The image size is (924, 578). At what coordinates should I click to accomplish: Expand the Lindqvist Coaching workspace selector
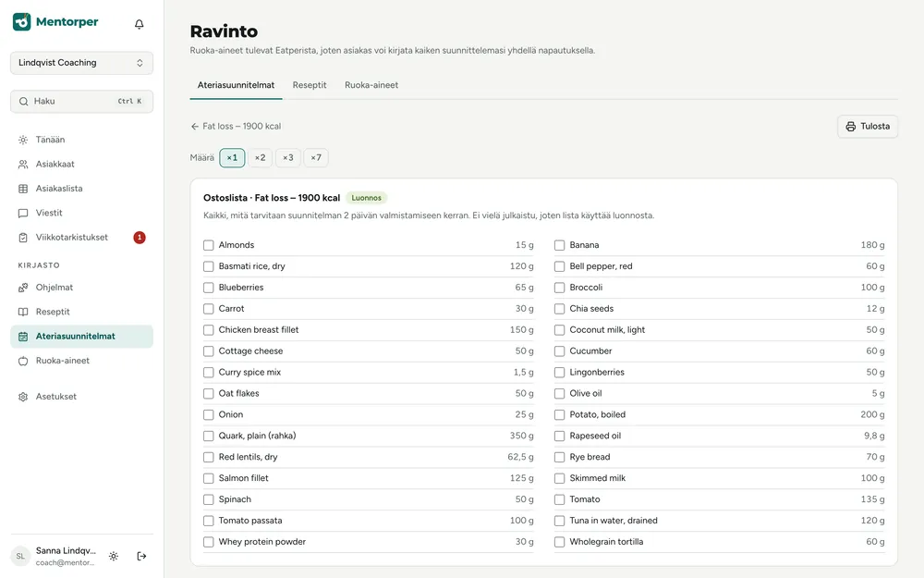[82, 63]
